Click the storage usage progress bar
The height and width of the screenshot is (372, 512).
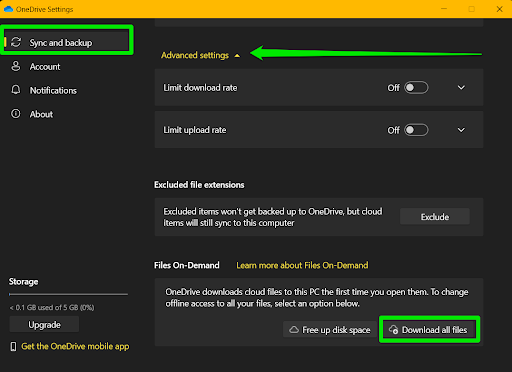[x=68, y=294]
